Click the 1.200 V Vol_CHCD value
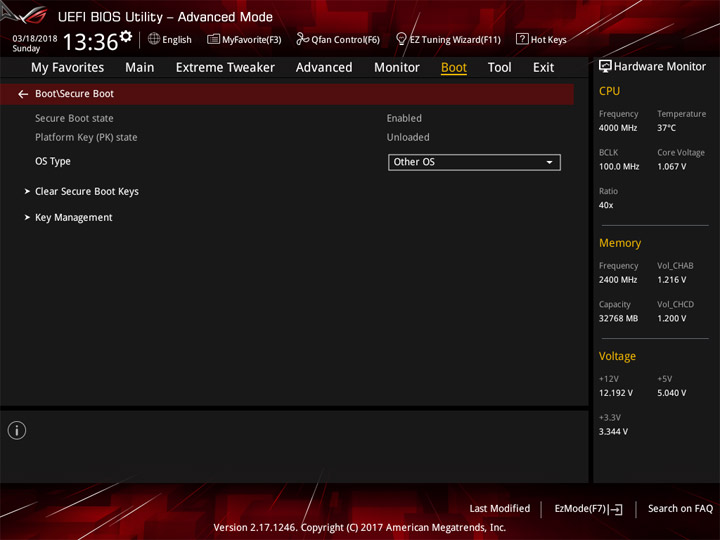This screenshot has height=540, width=720. [671, 318]
